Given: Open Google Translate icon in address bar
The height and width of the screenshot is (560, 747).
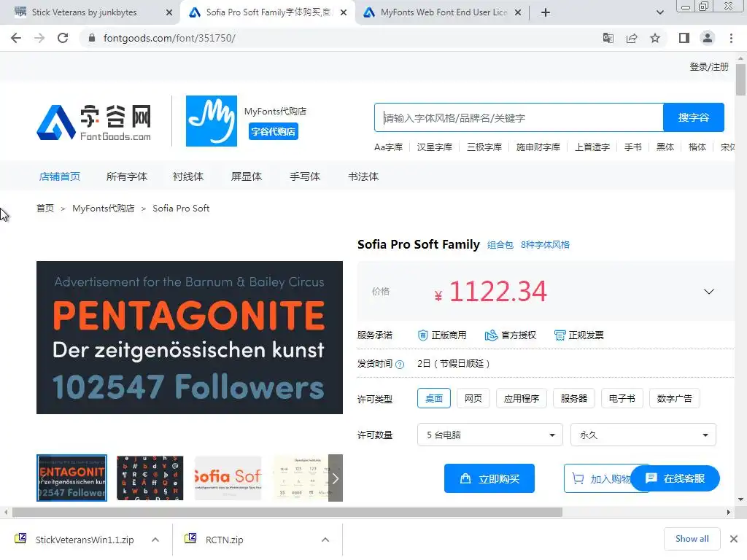Looking at the screenshot, I should click(608, 38).
